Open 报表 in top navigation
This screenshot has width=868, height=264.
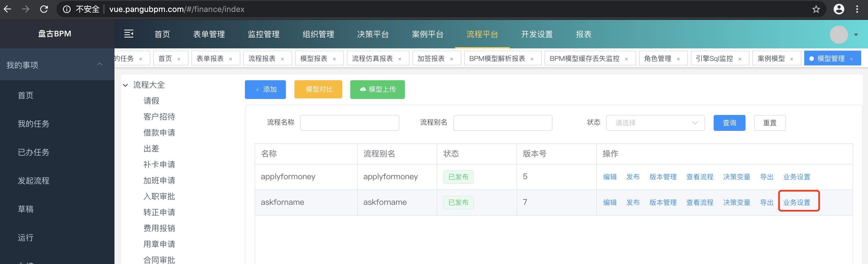[x=584, y=34]
